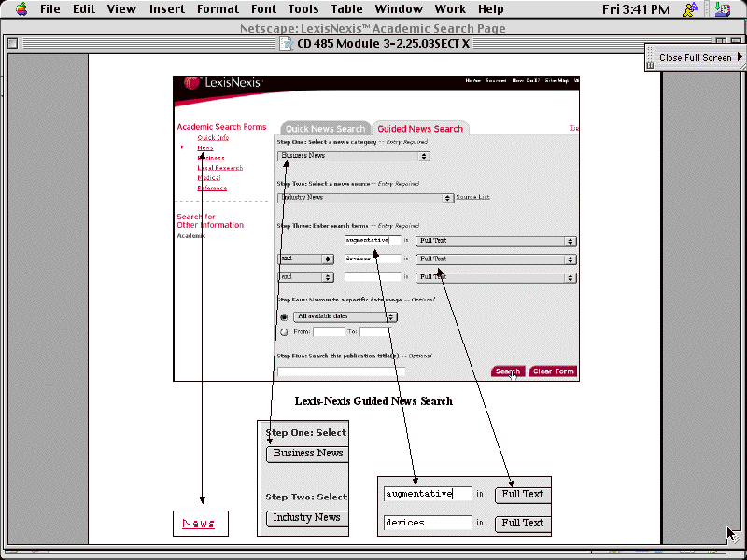Open the News link under Academic Search Forms
The width and height of the screenshot is (747, 560).
(x=205, y=147)
